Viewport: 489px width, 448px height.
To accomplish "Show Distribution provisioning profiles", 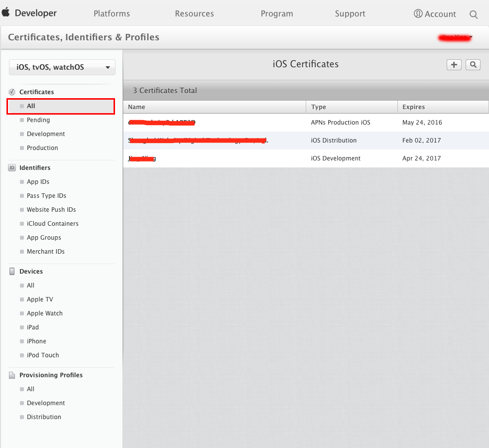I will pyautogui.click(x=44, y=417).
